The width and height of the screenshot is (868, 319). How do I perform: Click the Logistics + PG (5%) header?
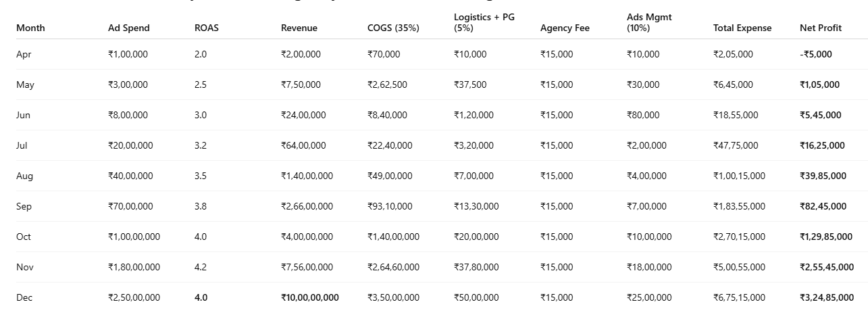coord(484,22)
